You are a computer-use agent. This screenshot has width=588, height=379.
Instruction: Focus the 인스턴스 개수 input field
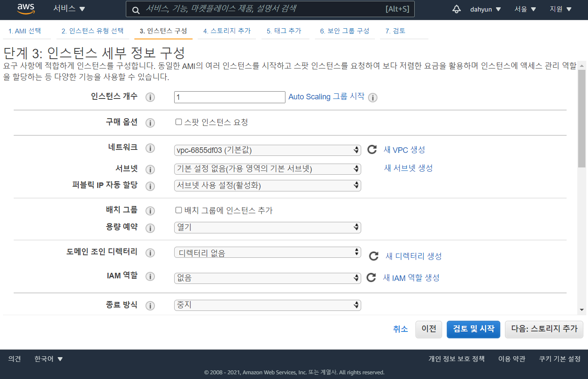[230, 97]
